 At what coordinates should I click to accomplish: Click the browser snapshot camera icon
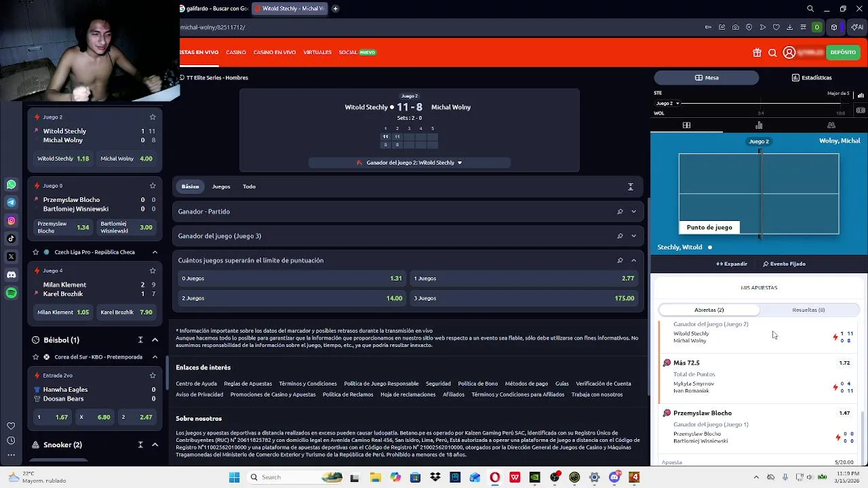735,27
